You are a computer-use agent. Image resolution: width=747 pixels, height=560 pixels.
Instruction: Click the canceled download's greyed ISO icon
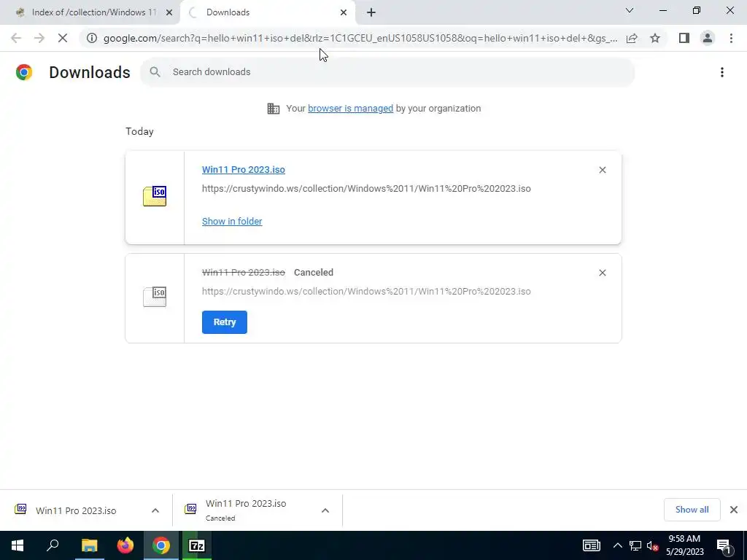pos(155,297)
